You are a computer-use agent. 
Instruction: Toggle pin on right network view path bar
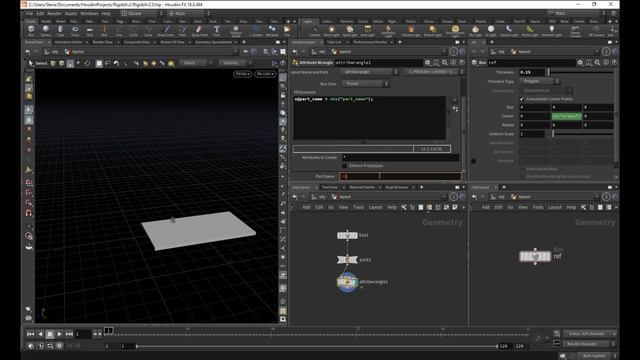point(606,197)
